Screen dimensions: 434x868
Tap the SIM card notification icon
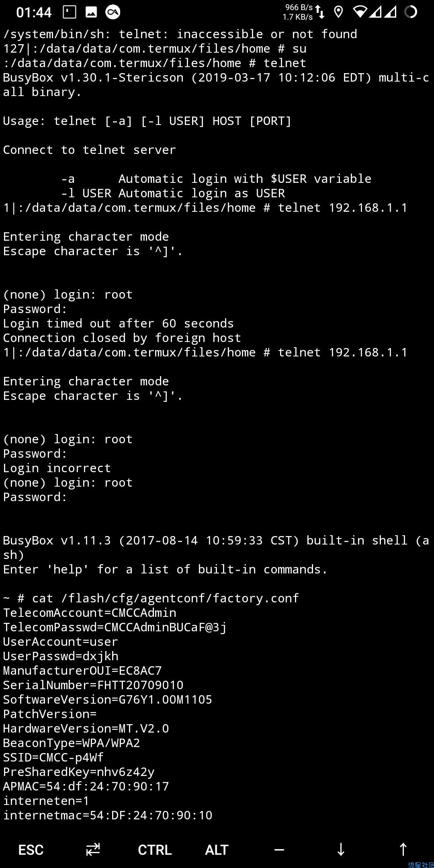[x=70, y=12]
